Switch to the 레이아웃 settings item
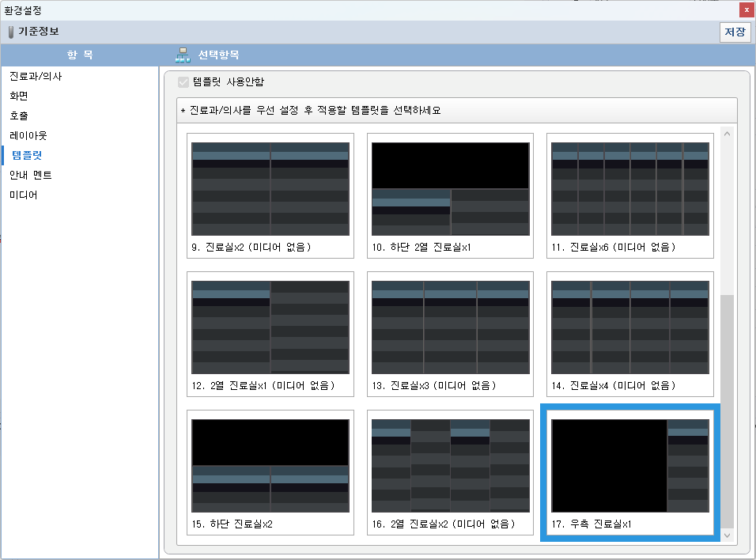The height and width of the screenshot is (560, 756). pos(28,135)
